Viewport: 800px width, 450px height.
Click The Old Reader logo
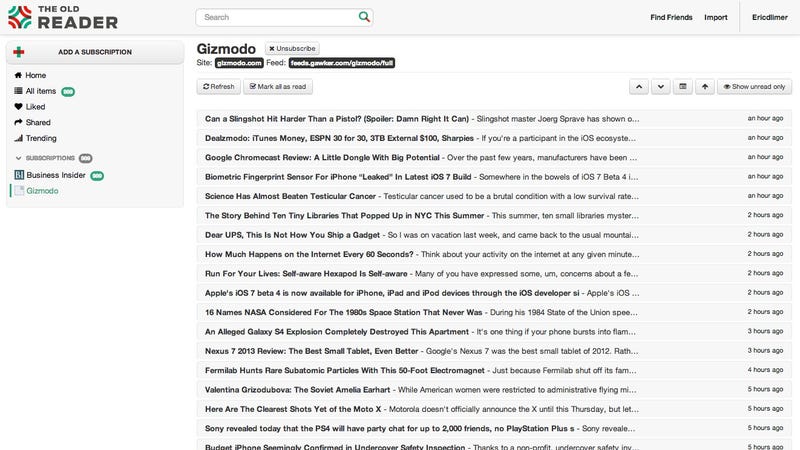click(63, 17)
